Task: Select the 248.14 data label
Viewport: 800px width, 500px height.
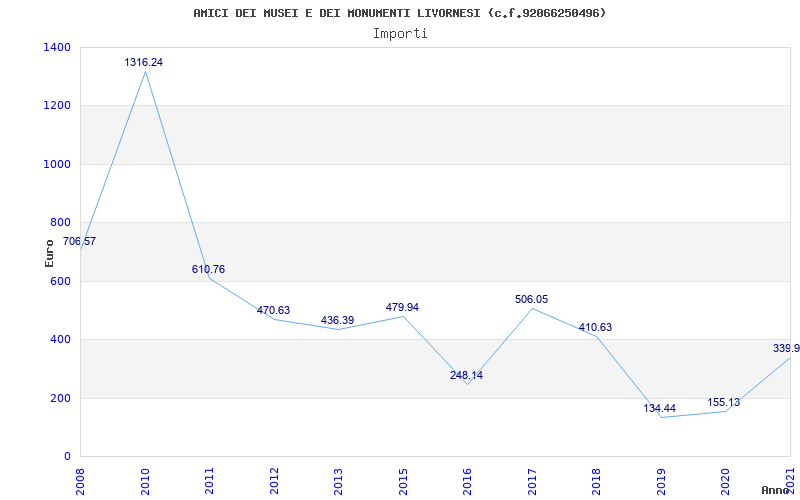Action: [466, 376]
